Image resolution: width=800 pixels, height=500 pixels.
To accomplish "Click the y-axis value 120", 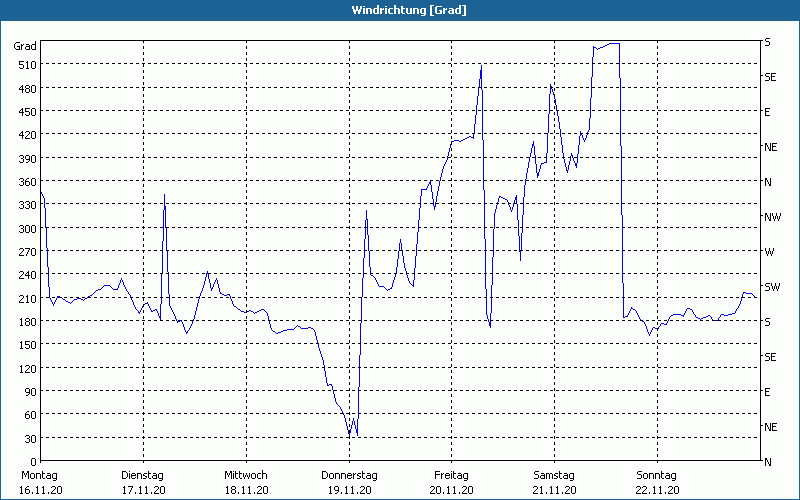I will click(27, 369).
